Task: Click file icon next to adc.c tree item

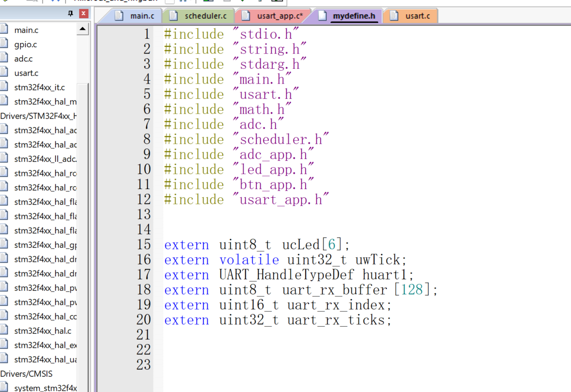Action: pos(4,58)
